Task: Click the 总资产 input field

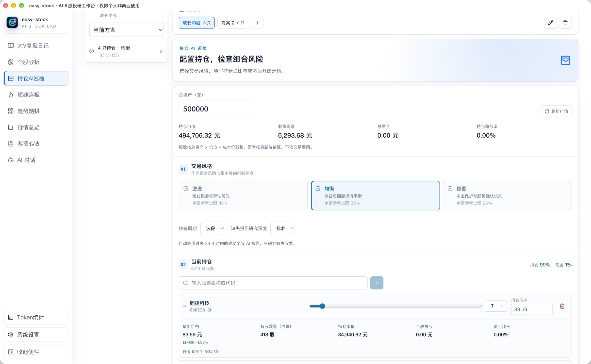Action: 217,109
